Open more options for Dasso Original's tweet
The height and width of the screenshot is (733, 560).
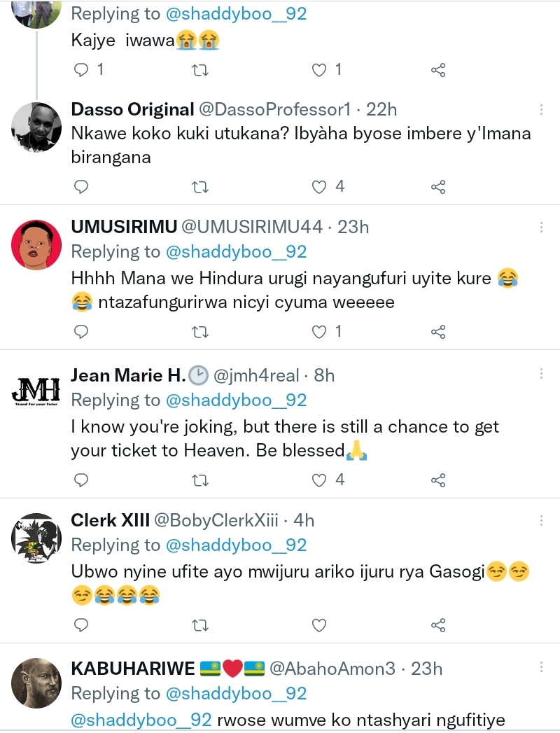[x=541, y=110]
